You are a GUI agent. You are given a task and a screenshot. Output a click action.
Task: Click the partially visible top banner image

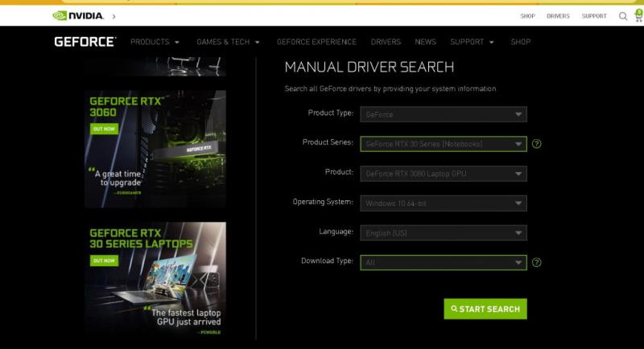tap(155, 67)
